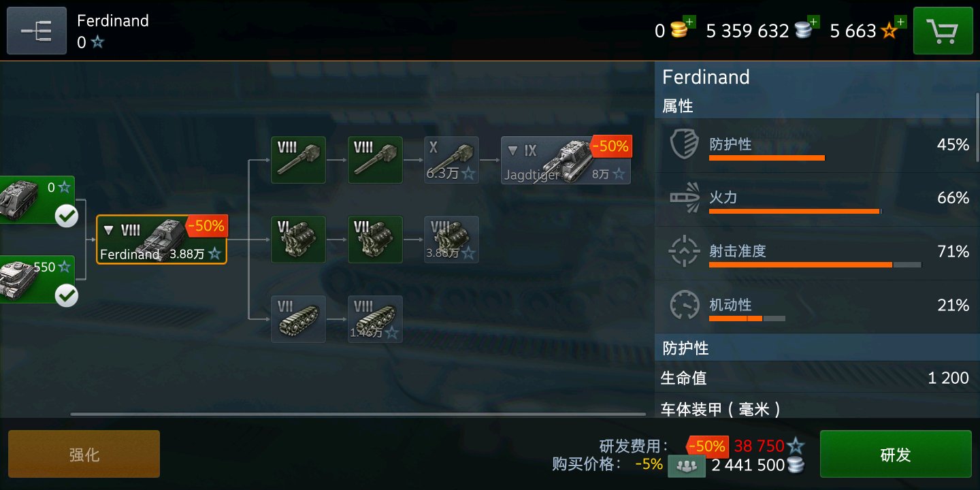This screenshot has height=490, width=980.
Task: Select the 1.46万 tier VIII tracks module
Action: (375, 319)
